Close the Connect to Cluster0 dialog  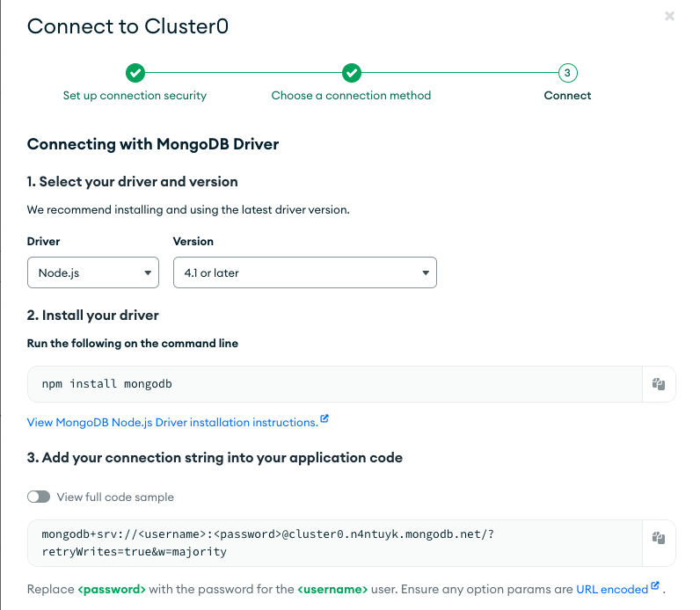(669, 16)
